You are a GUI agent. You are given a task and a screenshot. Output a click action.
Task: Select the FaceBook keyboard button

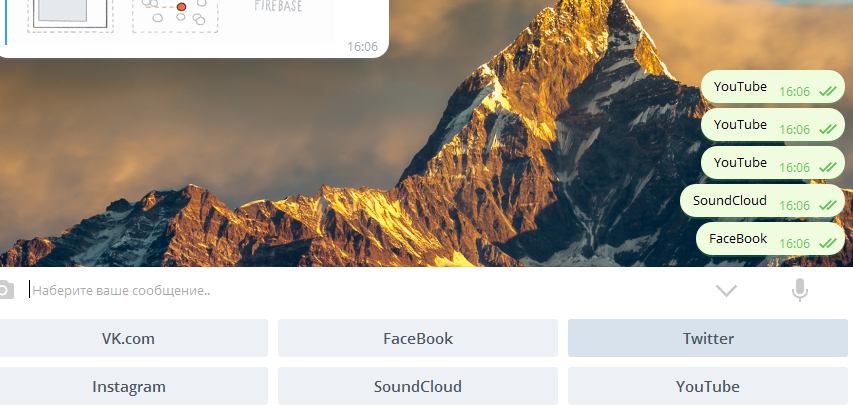point(418,338)
